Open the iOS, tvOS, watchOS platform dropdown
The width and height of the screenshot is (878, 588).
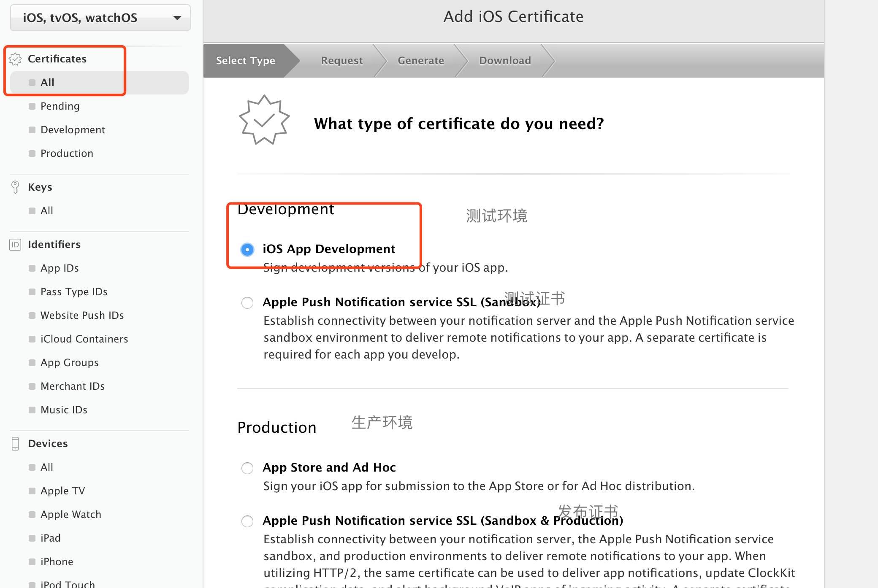[100, 18]
